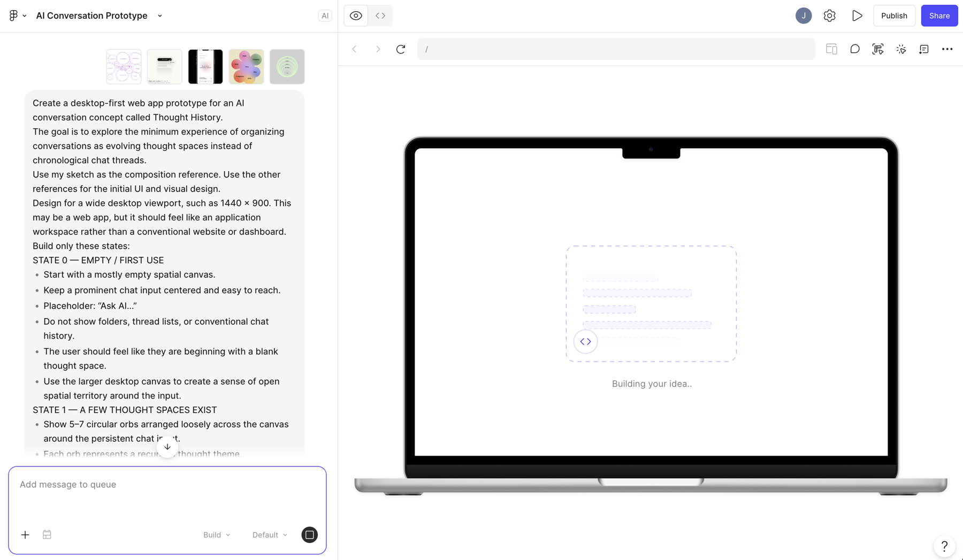The image size is (963, 560).
Task: Open the user avatar J
Action: click(803, 16)
